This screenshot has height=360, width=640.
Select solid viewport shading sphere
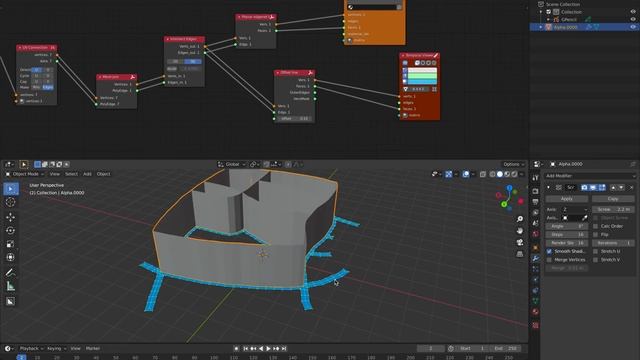click(500, 174)
